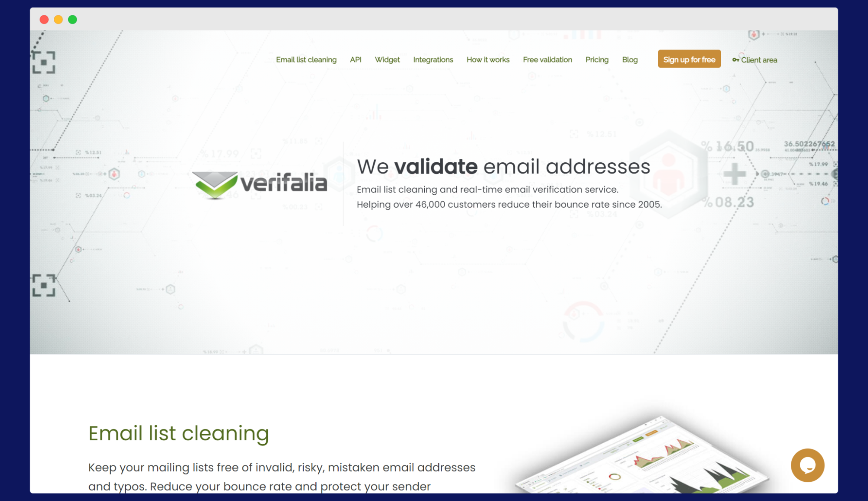
Task: Click the circular chart icon bottom-right
Action: tap(808, 465)
